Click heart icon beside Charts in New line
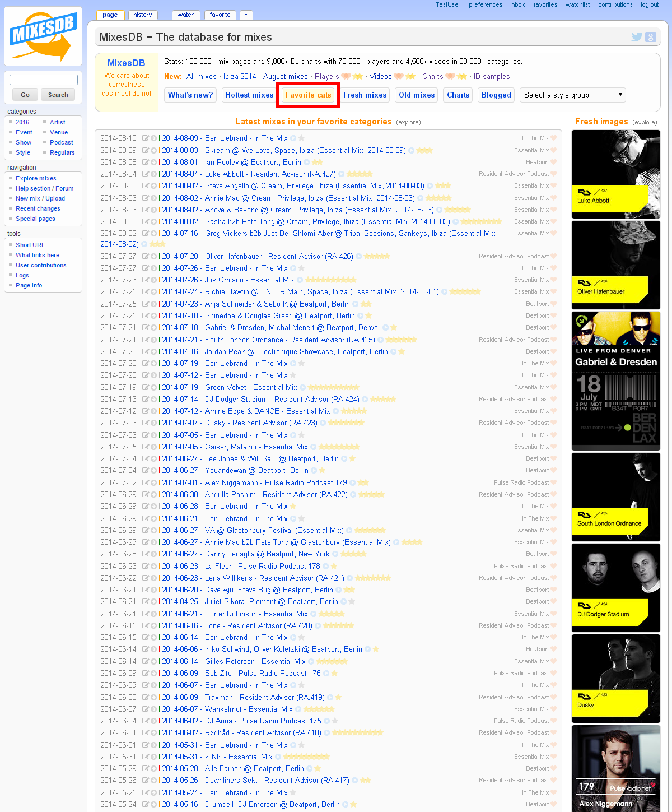The image size is (672, 812). coord(450,77)
